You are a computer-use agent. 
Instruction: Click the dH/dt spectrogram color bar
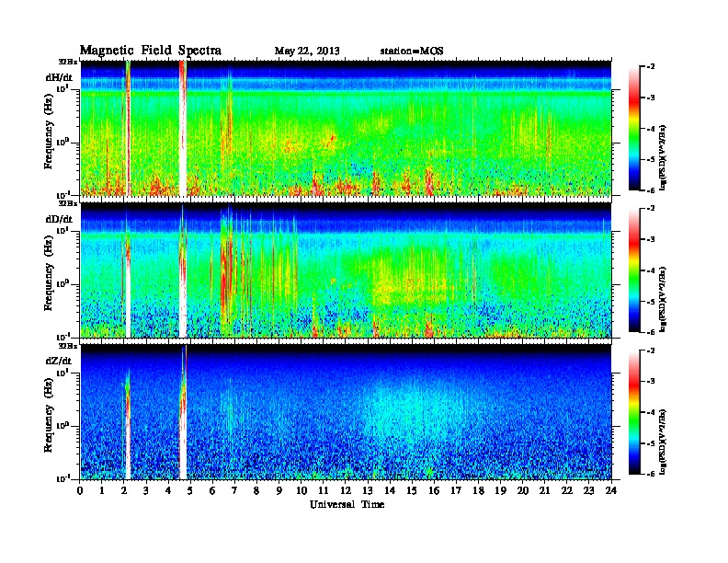point(634,129)
